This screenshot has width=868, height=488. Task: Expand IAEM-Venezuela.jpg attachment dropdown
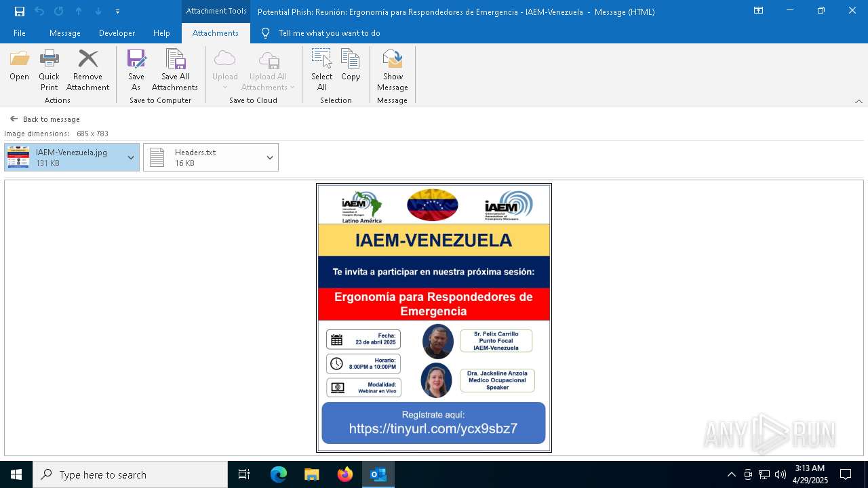coord(131,157)
